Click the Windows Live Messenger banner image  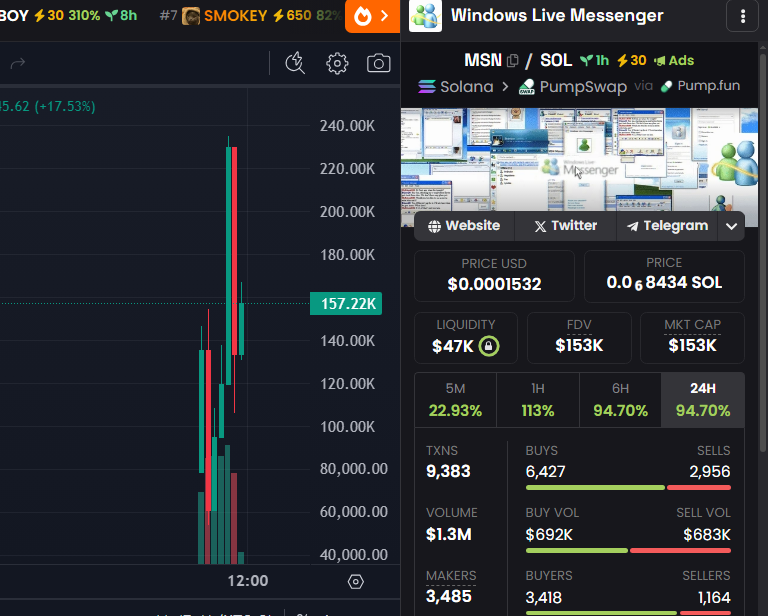579,160
